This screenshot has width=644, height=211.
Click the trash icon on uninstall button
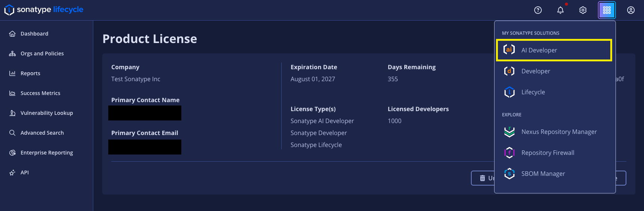483,178
